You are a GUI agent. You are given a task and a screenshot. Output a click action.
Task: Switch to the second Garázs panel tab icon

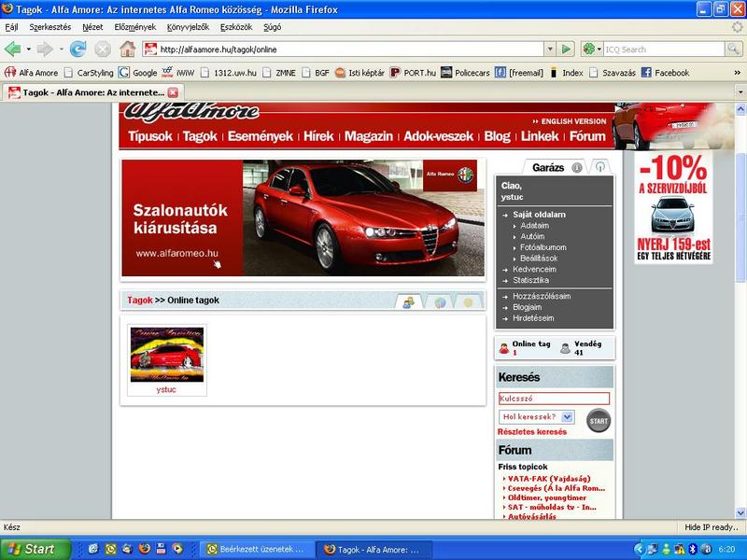point(599,167)
